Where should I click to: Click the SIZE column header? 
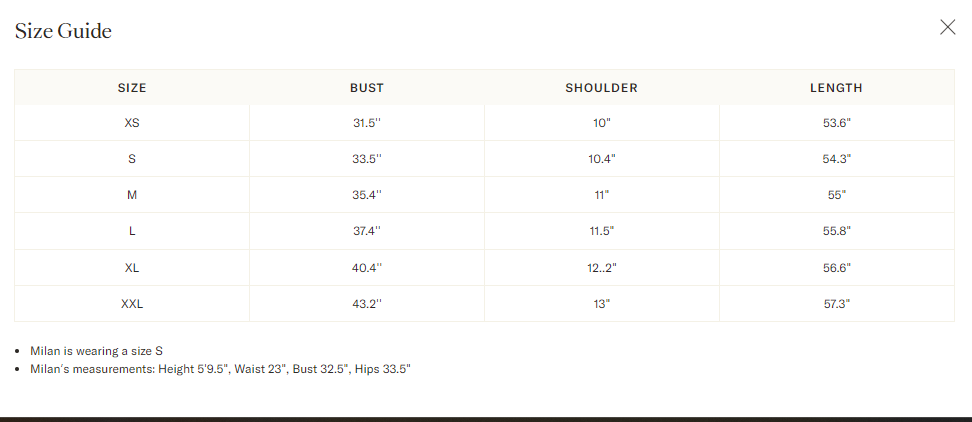click(x=132, y=88)
